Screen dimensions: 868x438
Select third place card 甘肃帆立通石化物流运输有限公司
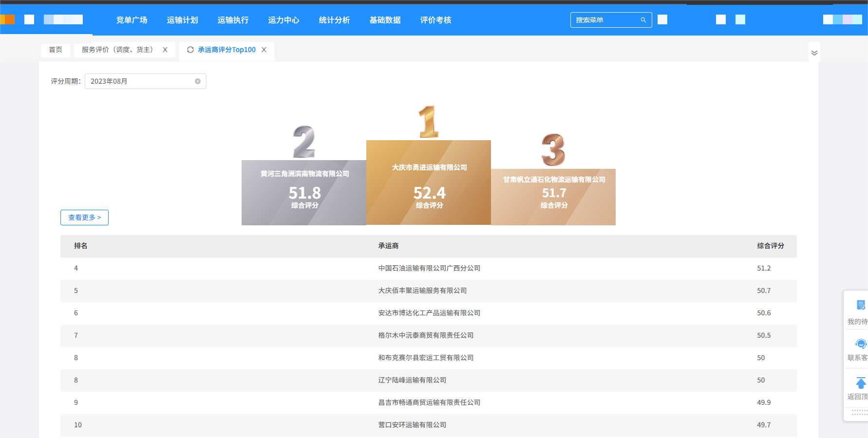[553, 197]
